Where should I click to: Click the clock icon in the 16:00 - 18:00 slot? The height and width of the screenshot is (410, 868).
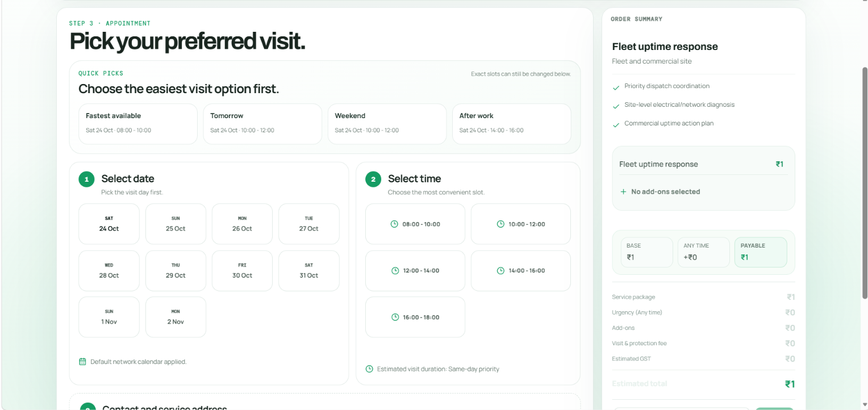395,317
